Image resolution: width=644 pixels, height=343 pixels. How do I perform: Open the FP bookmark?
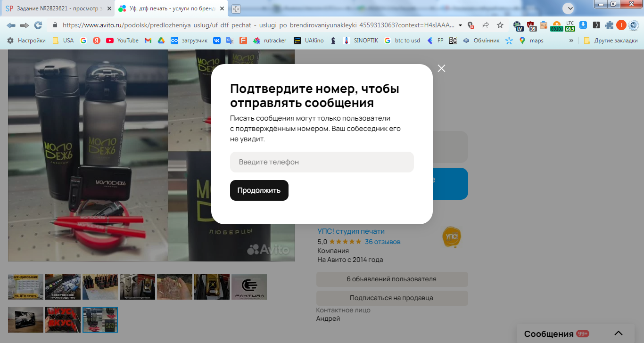click(x=435, y=41)
